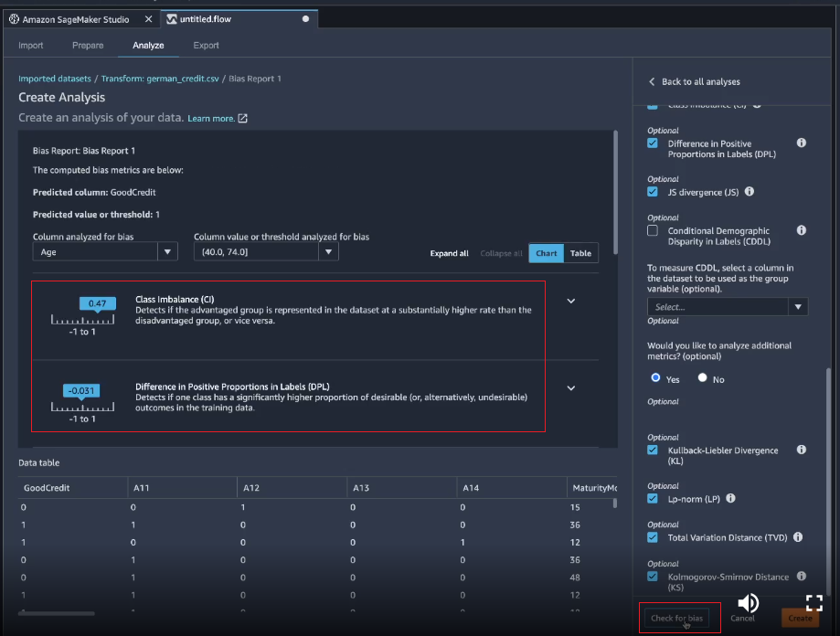Image resolution: width=840 pixels, height=636 pixels.
Task: Click info icon for Total Variation Distance
Action: tap(797, 537)
